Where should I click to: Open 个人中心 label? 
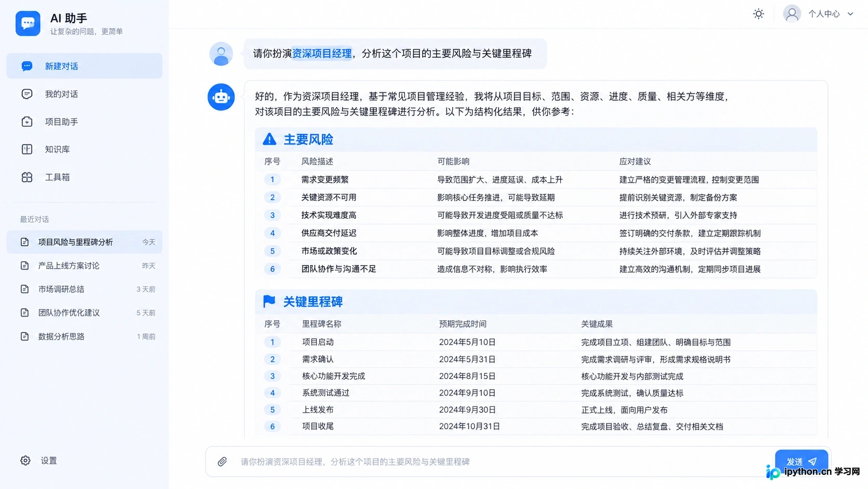[x=824, y=14]
